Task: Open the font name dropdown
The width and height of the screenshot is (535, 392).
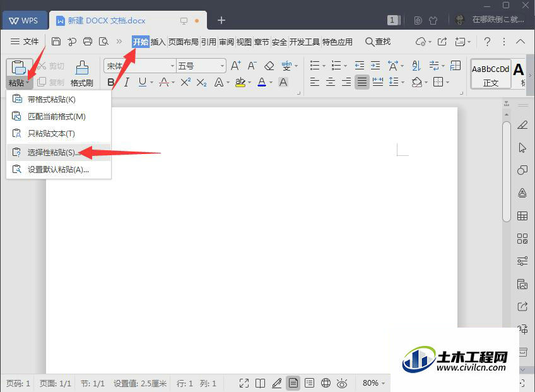Action: [172, 66]
